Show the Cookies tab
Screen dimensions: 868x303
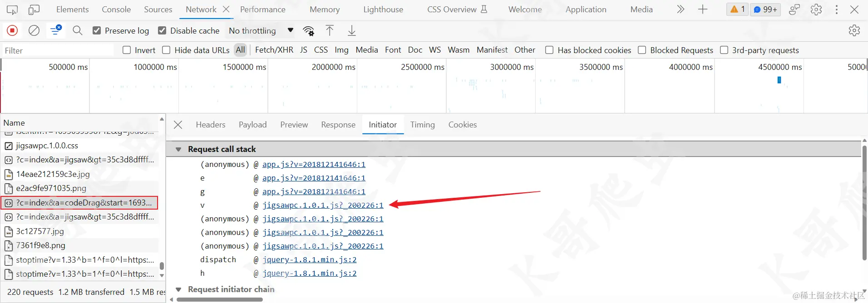[x=463, y=125]
